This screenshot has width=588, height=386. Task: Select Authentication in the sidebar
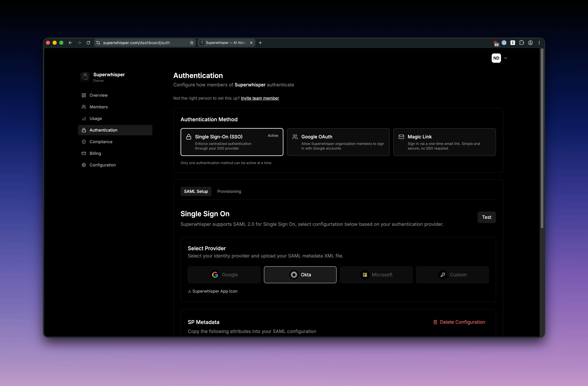(x=115, y=130)
